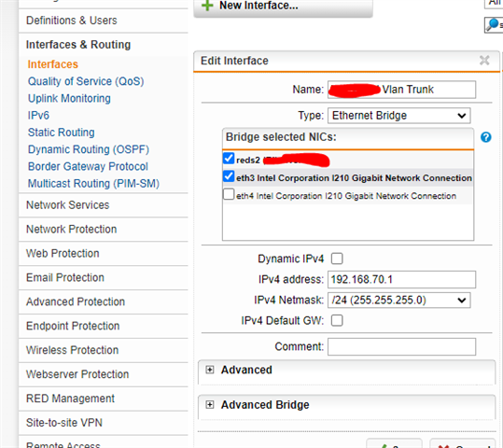Open Quality of Service (QoS) menu item

pos(86,81)
